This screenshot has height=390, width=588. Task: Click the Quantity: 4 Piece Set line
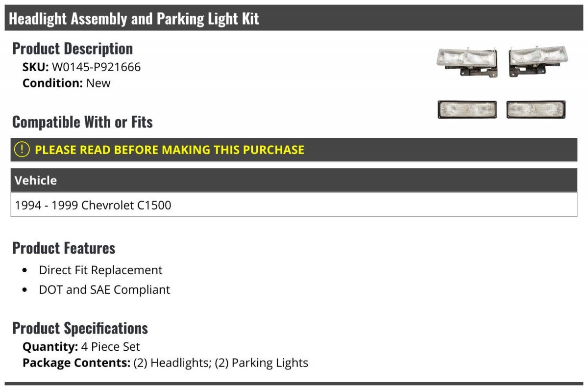click(81, 347)
